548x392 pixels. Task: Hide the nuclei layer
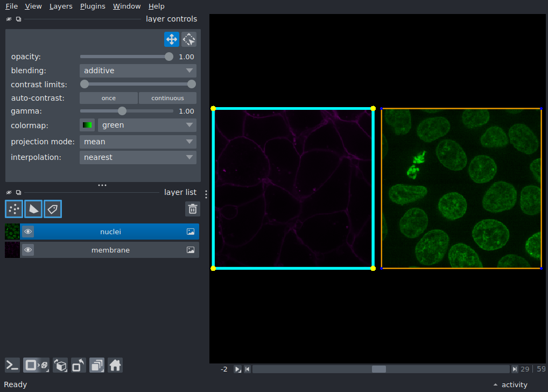pyautogui.click(x=28, y=232)
